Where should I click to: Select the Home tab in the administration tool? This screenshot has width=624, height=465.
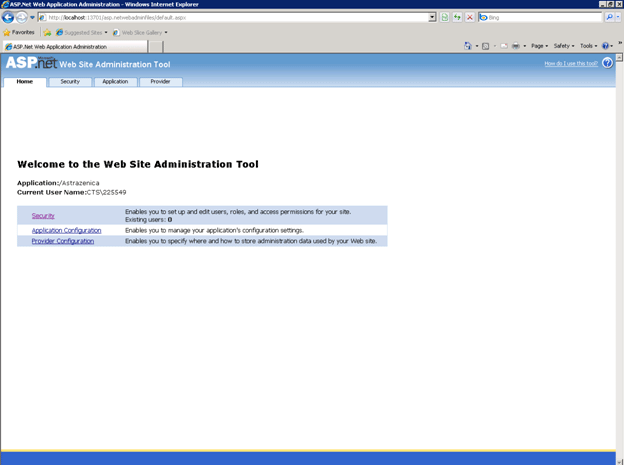(25, 82)
